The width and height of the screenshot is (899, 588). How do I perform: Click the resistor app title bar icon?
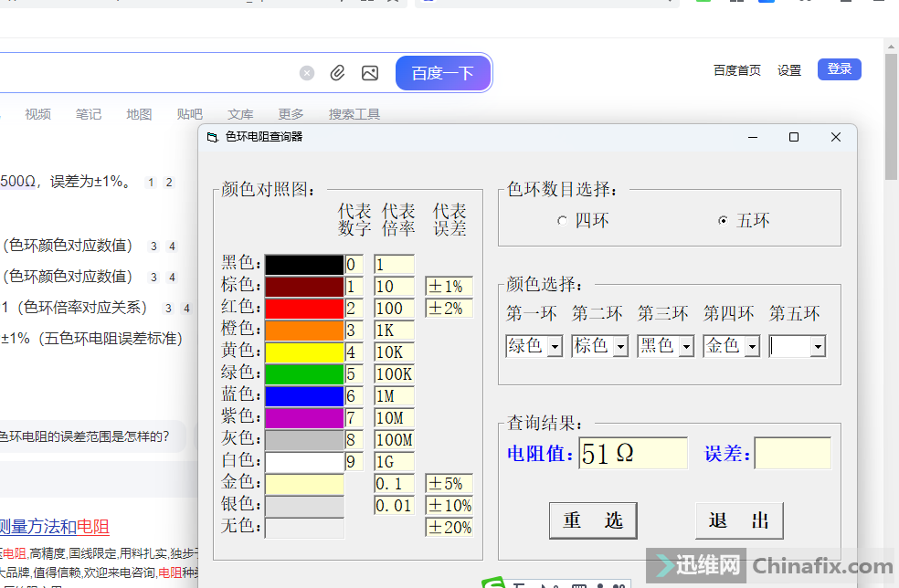pyautogui.click(x=213, y=138)
